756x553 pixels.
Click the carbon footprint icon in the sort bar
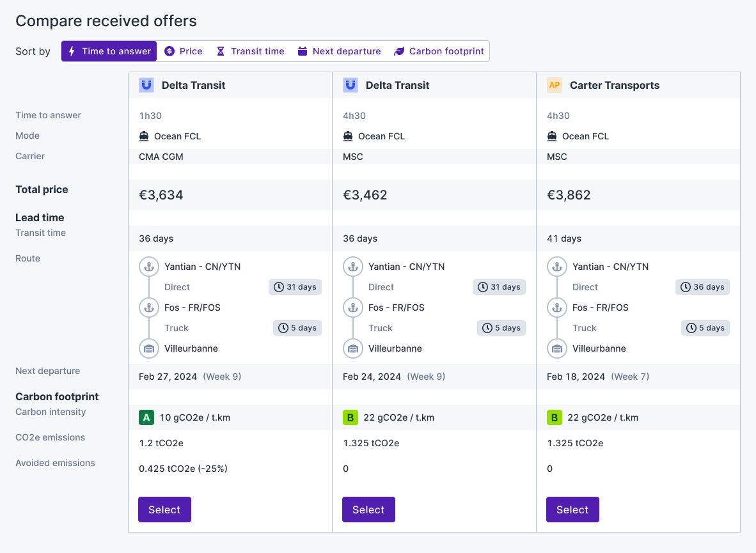(x=400, y=51)
